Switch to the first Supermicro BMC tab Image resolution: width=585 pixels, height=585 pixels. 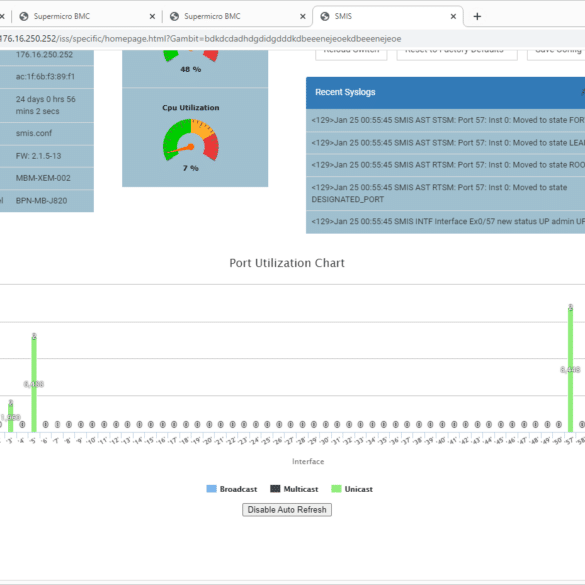87,16
